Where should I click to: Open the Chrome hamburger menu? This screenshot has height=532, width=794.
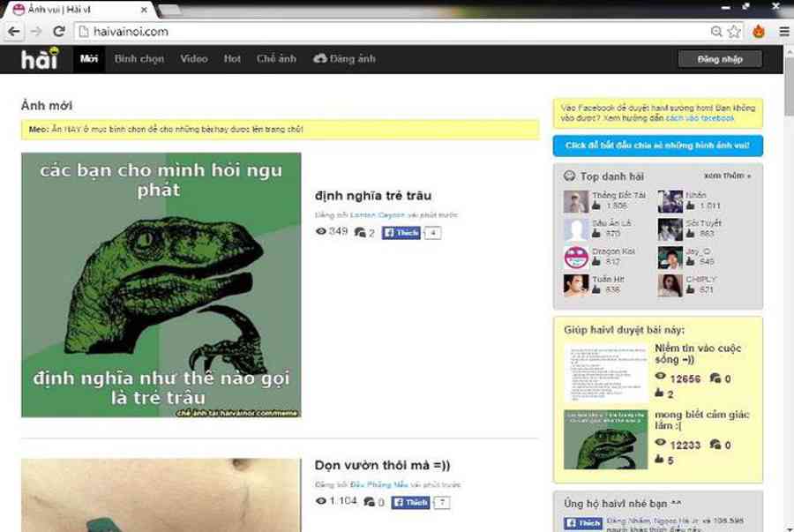pos(784,32)
